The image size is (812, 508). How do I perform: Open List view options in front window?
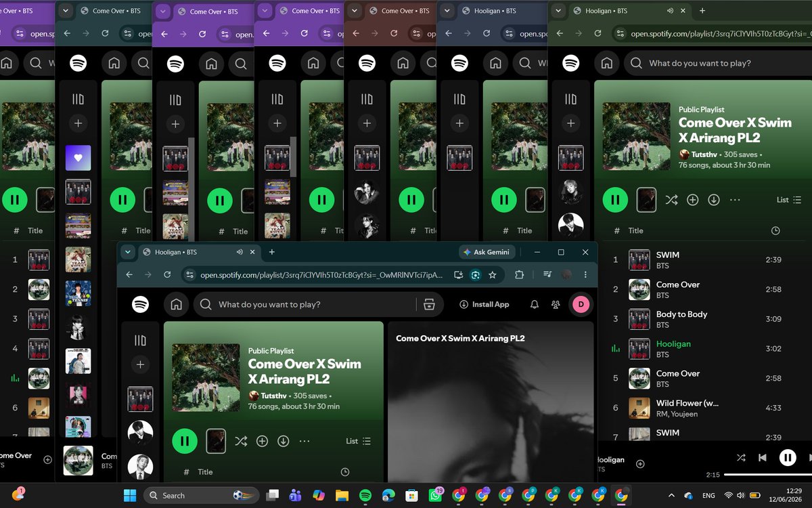pos(358,441)
